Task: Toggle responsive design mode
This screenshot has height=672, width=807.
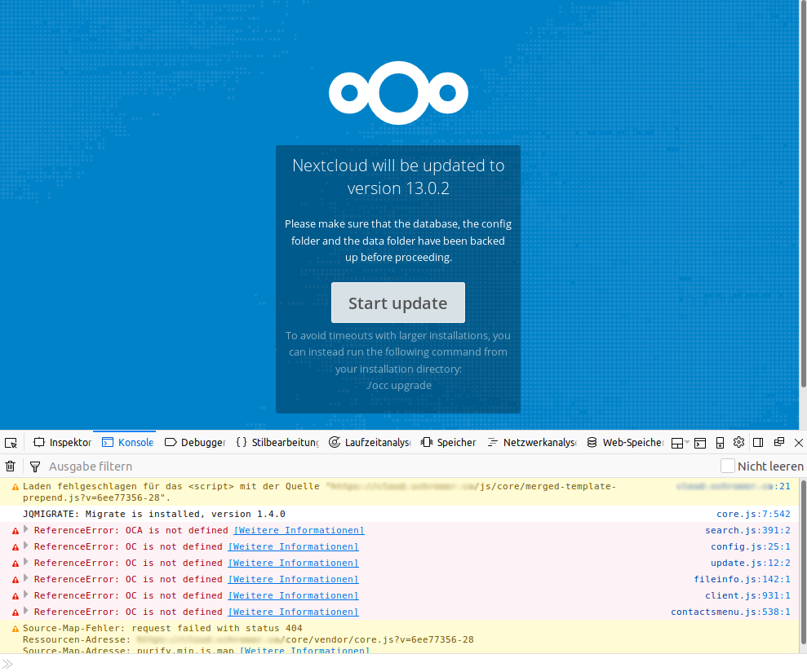Action: pyautogui.click(x=720, y=442)
